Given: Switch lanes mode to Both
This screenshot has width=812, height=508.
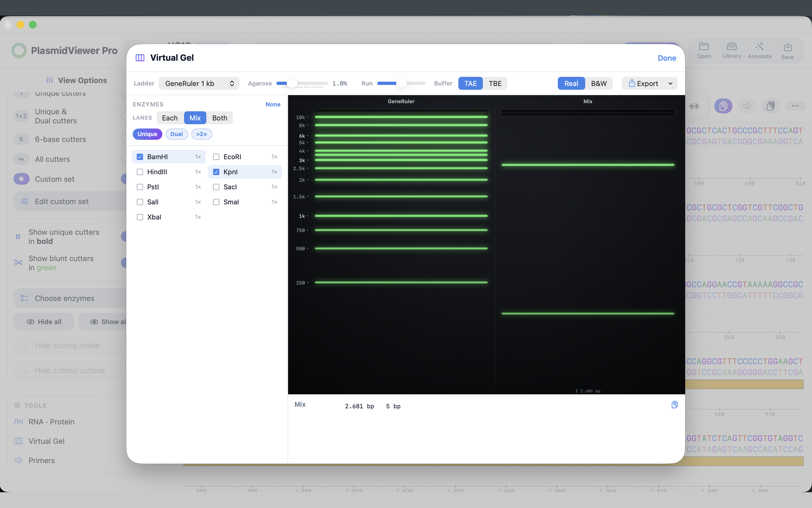Looking at the screenshot, I should tap(220, 118).
